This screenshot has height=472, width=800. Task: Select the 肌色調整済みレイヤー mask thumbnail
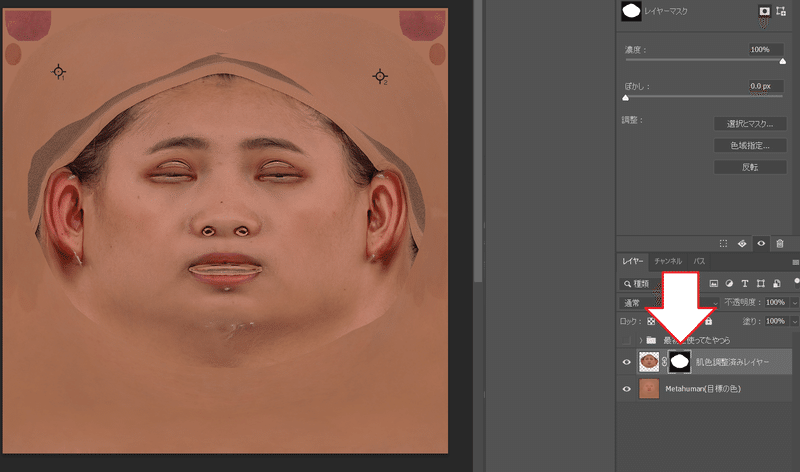point(680,362)
